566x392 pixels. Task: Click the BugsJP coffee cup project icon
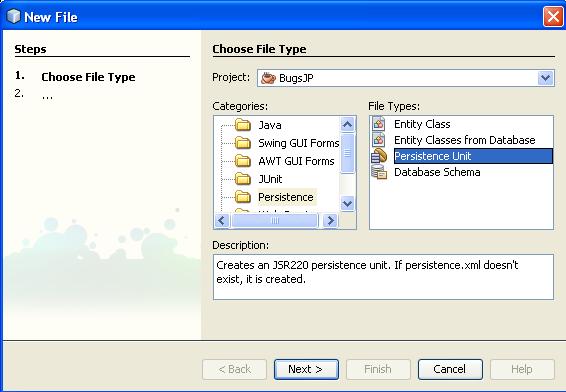(268, 78)
